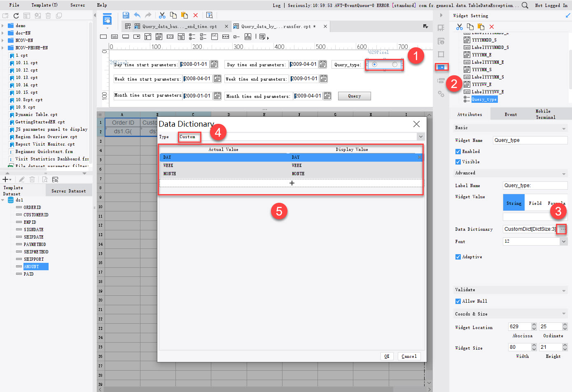This screenshot has width=572, height=392.
Task: Open the Template(T) menu
Action: pos(44,5)
